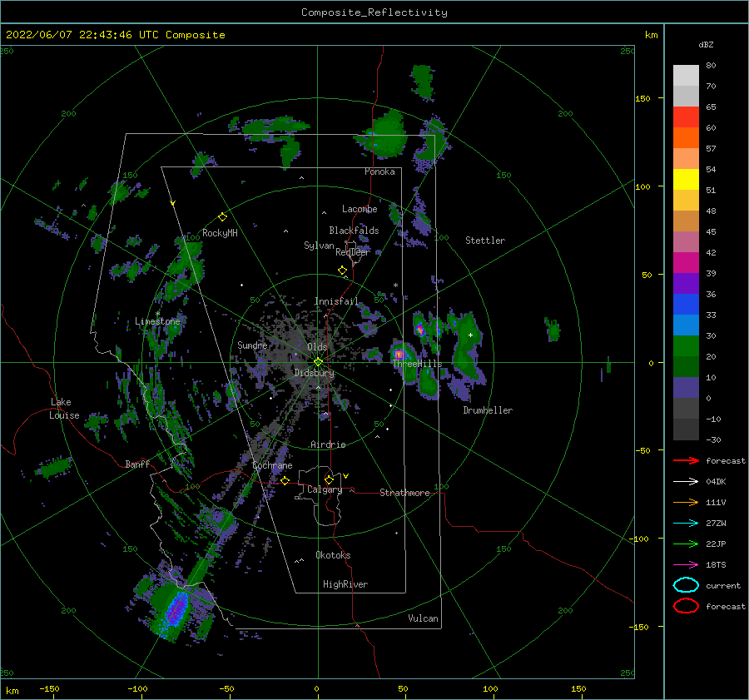Click the Airdrie city label

coord(328,444)
